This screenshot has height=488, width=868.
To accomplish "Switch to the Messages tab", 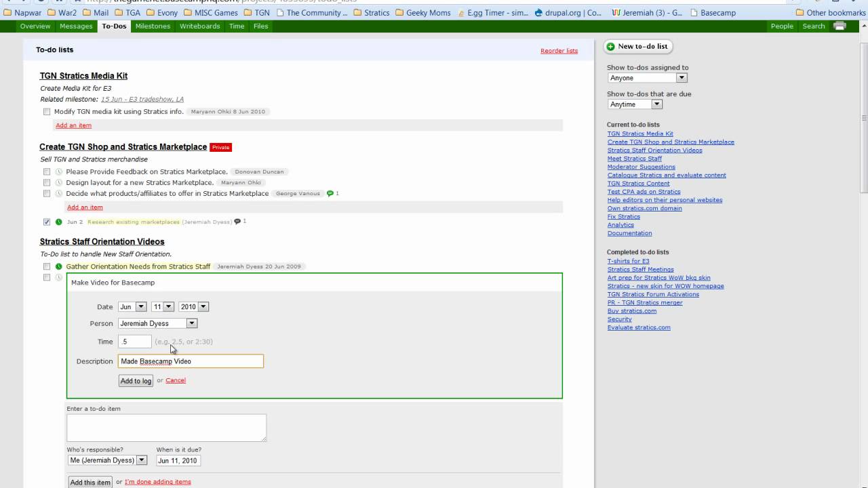I will (x=76, y=26).
